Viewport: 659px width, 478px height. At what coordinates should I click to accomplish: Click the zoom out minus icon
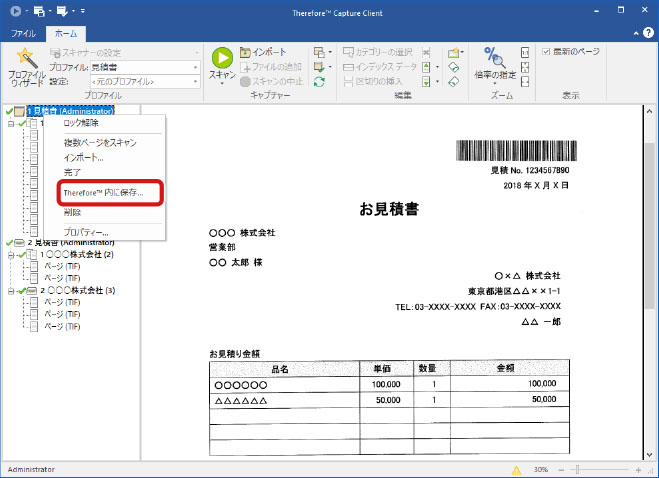(560, 469)
